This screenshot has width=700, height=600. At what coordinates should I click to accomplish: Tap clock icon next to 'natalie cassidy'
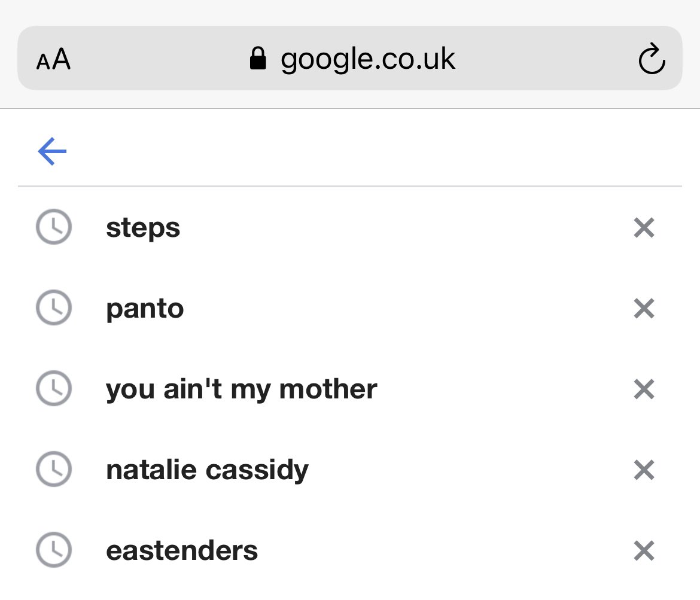pyautogui.click(x=54, y=470)
